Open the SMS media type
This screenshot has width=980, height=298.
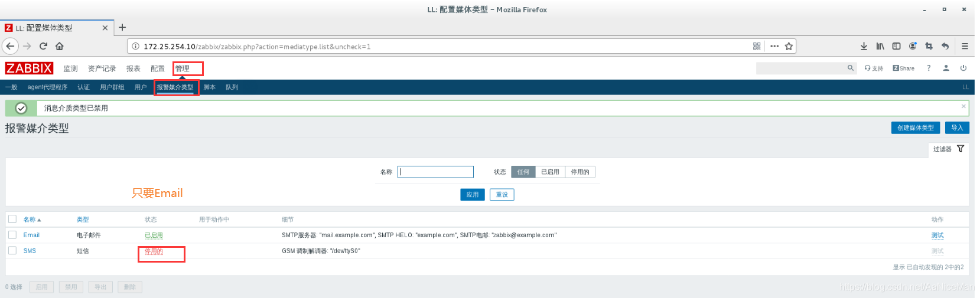(x=30, y=251)
